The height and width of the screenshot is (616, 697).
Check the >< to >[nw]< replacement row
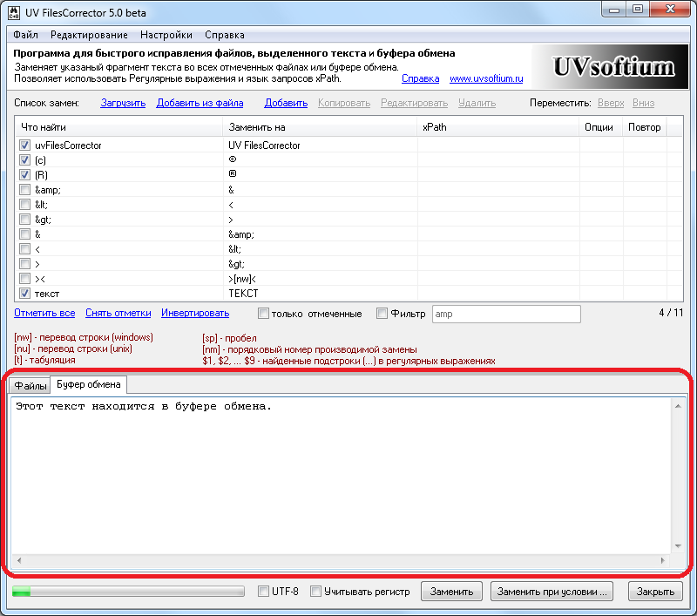(x=24, y=279)
